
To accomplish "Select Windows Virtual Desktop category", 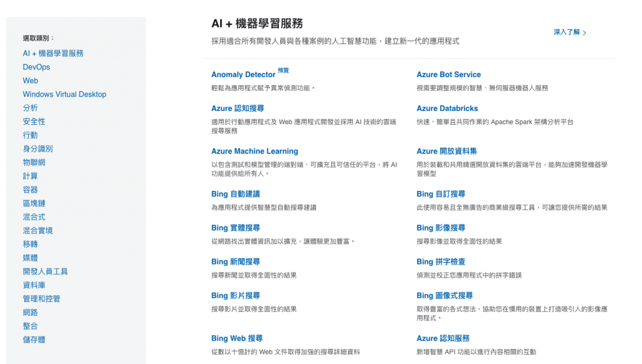I will (x=65, y=94).
